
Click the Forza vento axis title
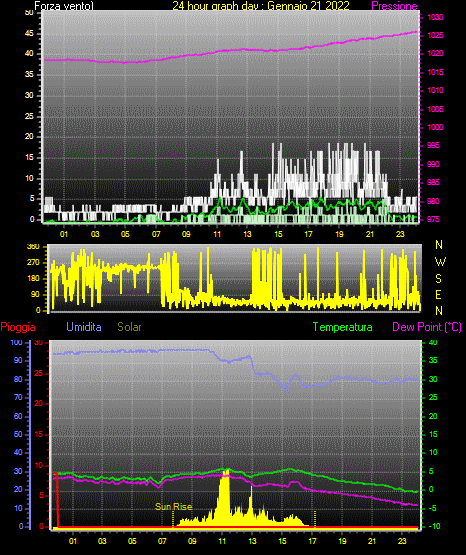[64, 6]
